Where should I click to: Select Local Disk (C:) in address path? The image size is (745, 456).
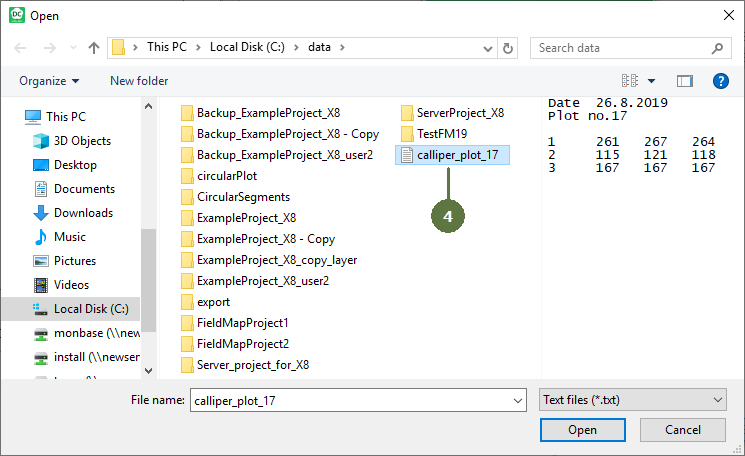(x=247, y=47)
